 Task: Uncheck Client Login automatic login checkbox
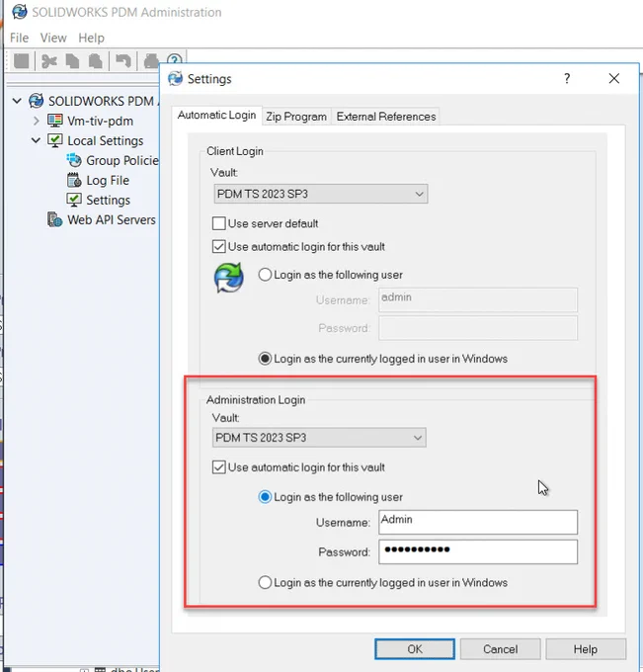[x=219, y=246]
